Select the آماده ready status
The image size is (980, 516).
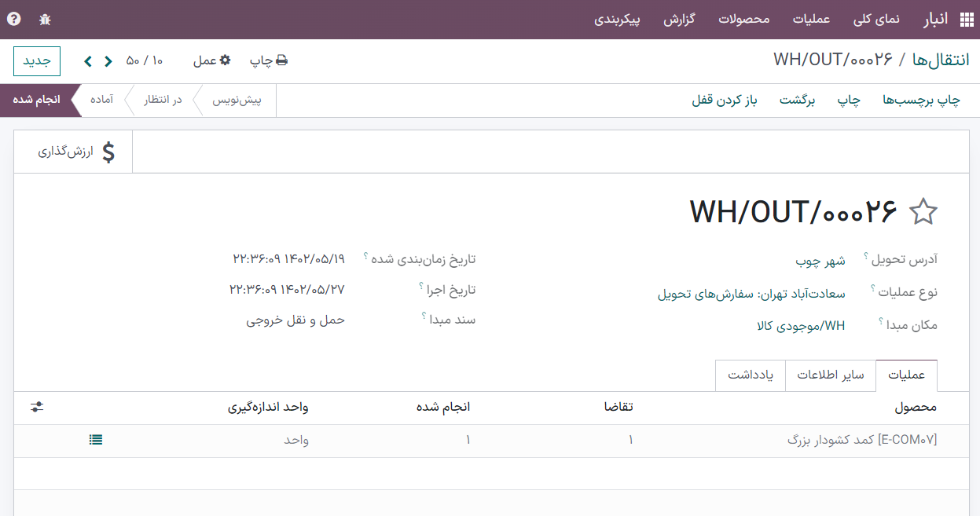pyautogui.click(x=102, y=101)
